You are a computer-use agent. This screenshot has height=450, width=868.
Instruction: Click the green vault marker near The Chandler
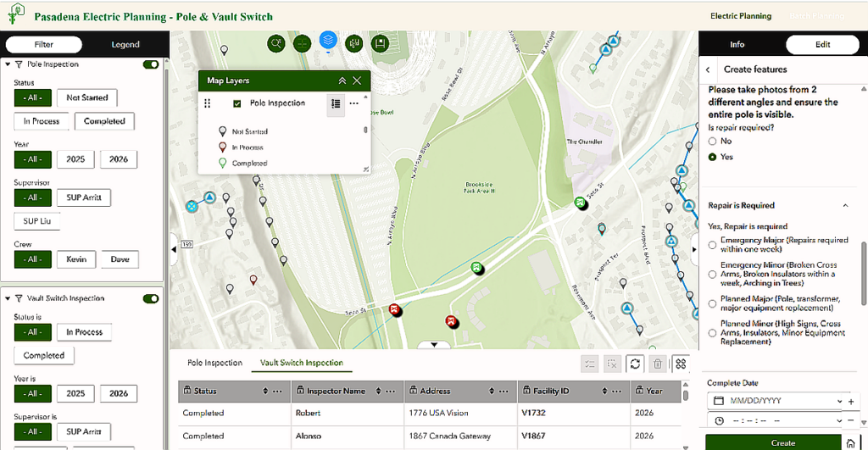(580, 203)
